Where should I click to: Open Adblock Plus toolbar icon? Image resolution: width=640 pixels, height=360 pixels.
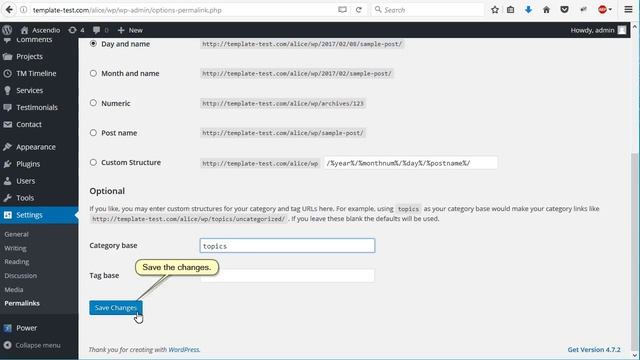click(x=602, y=10)
